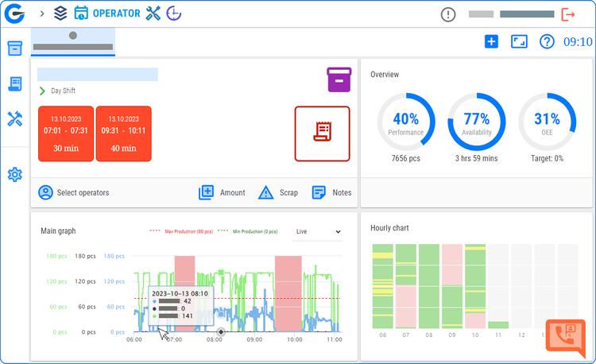This screenshot has width=596, height=364.
Task: Expand the breadcrumb chevron near logo
Action: click(x=41, y=14)
